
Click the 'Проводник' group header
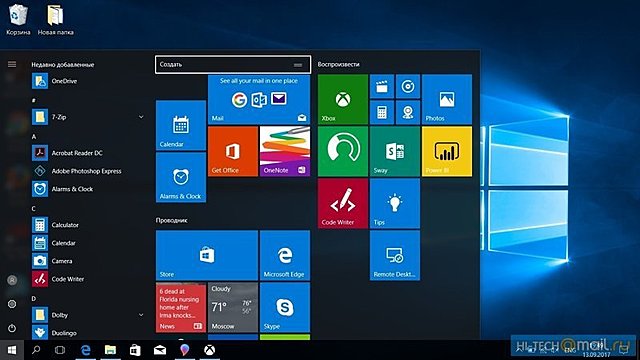click(171, 220)
